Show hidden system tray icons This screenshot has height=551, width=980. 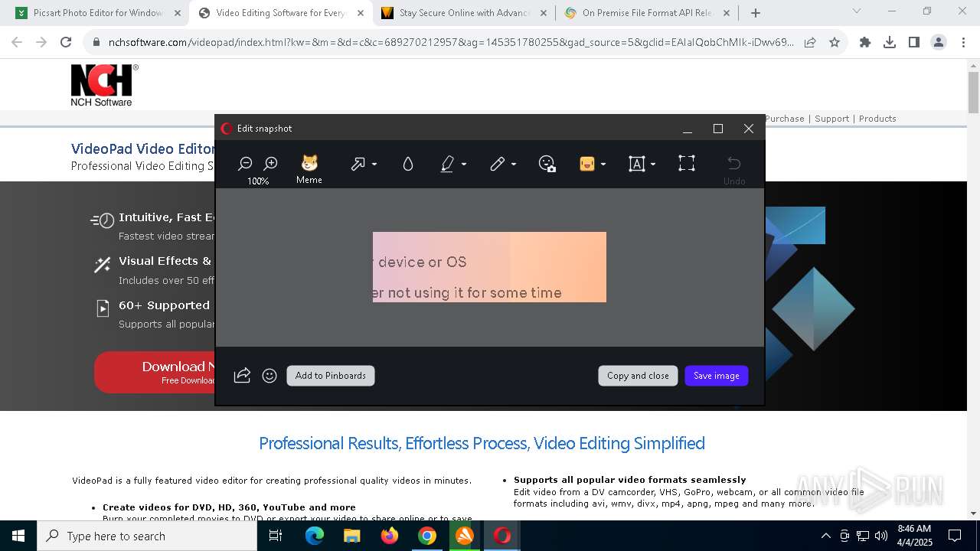click(x=825, y=536)
